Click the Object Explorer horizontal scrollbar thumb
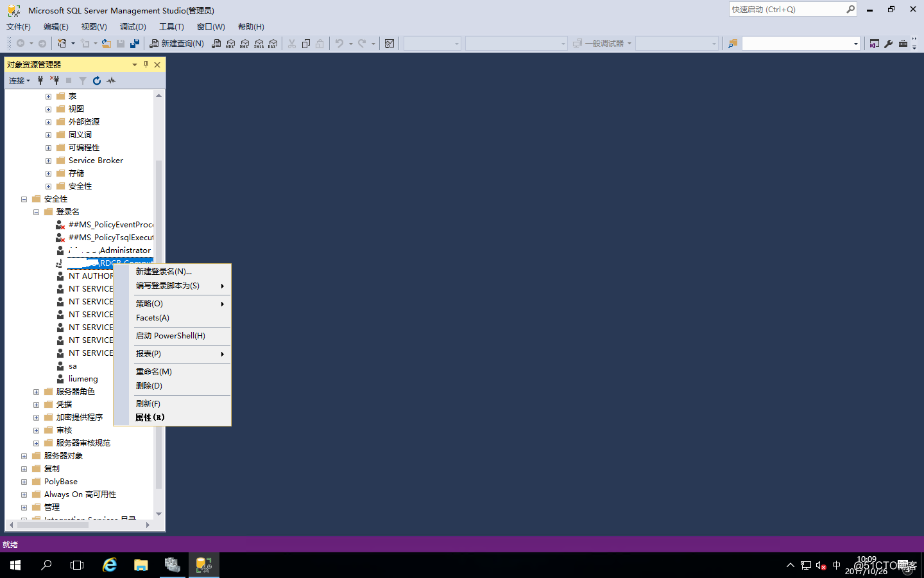 tap(53, 525)
